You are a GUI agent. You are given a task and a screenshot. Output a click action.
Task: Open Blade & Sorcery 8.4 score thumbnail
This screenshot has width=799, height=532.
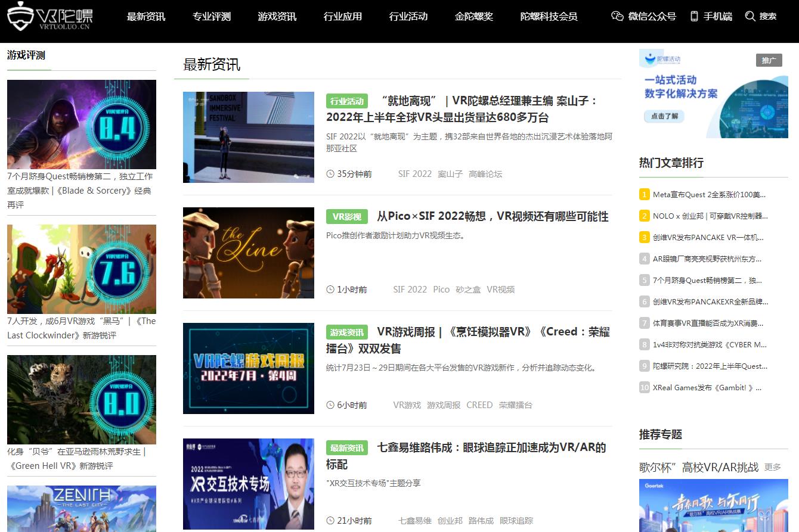coord(82,125)
